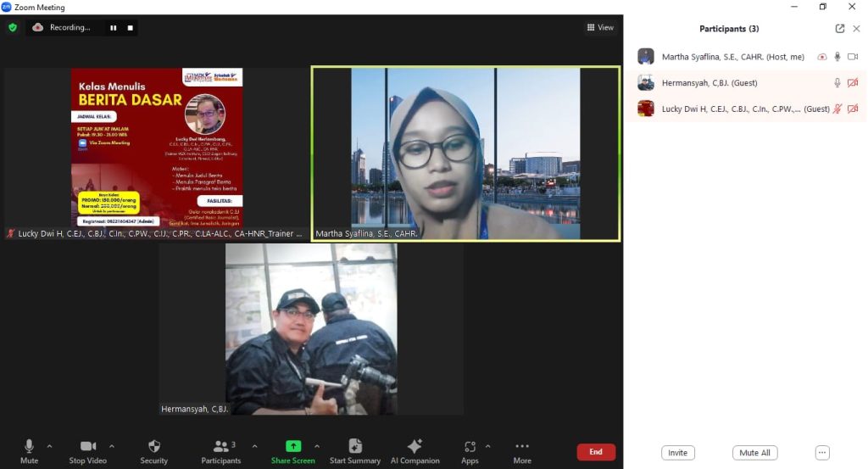The height and width of the screenshot is (469, 868).
Task: Open the AI Companion sparkle icon
Action: coord(415,447)
